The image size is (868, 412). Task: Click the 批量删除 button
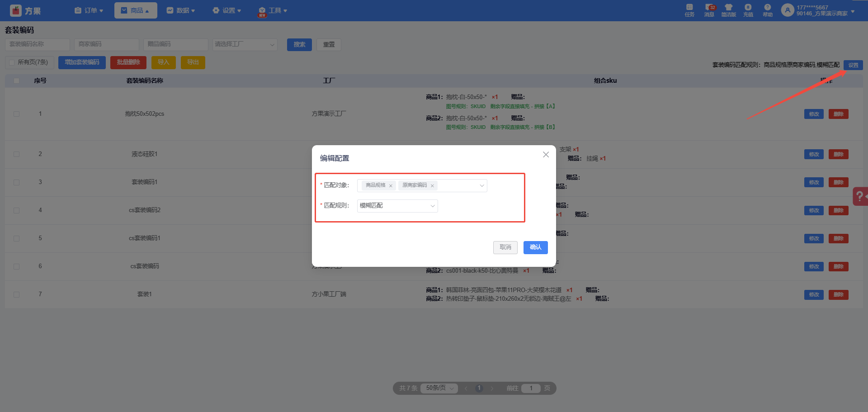[x=128, y=62]
